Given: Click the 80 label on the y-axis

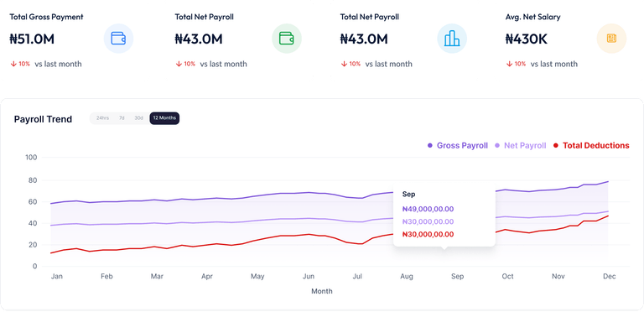Looking at the screenshot, I should 33,180.
